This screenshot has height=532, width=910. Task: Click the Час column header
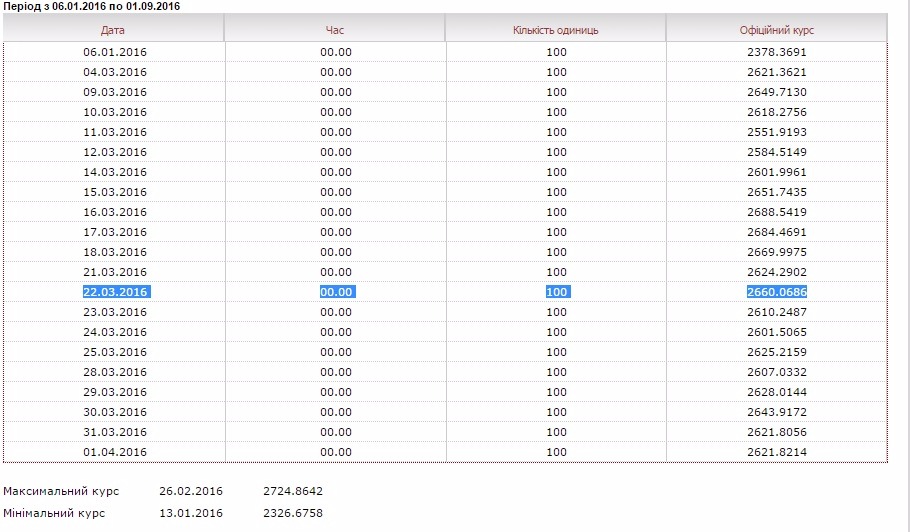tap(335, 30)
